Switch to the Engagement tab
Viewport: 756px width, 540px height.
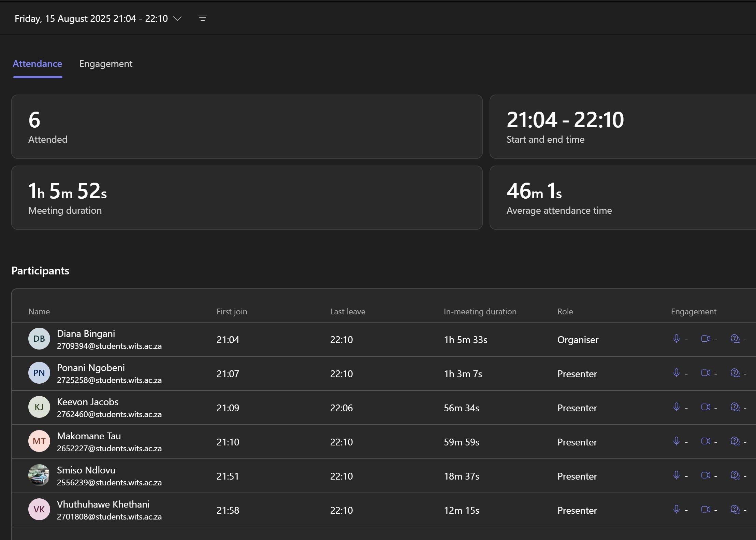pos(106,63)
